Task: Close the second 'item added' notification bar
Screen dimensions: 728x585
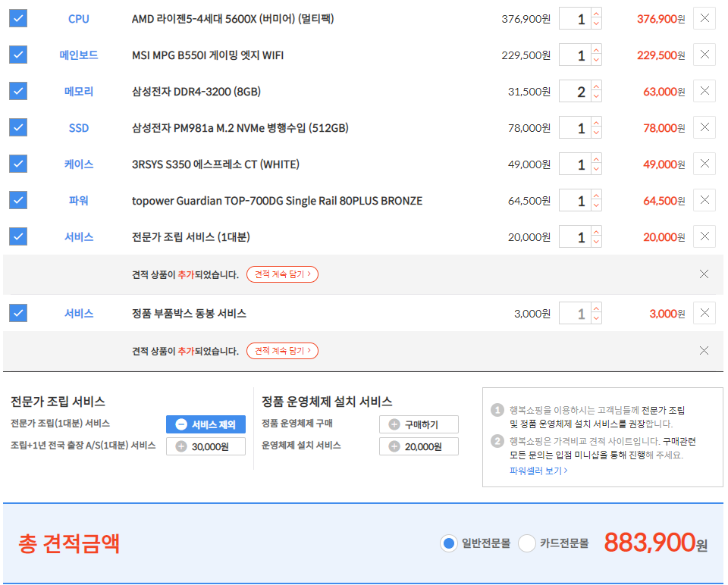Action: pyautogui.click(x=704, y=350)
